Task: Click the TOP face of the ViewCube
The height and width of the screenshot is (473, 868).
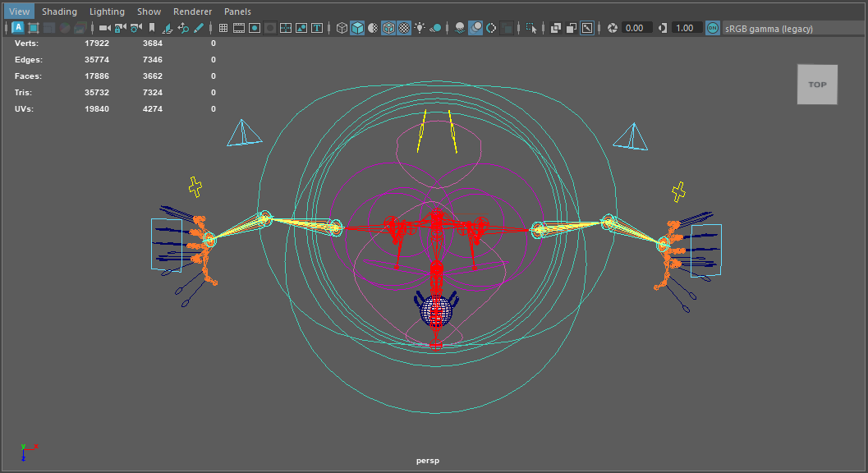Action: coord(817,85)
